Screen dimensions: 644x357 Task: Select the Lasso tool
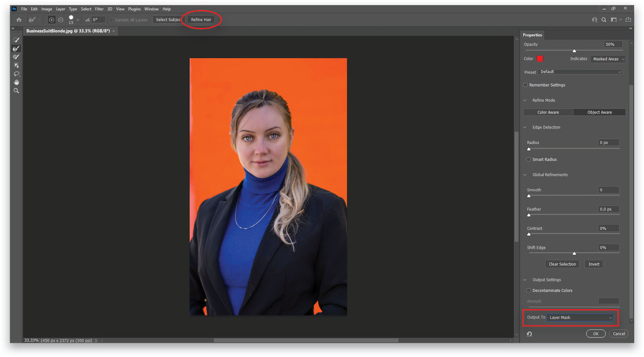pyautogui.click(x=16, y=74)
